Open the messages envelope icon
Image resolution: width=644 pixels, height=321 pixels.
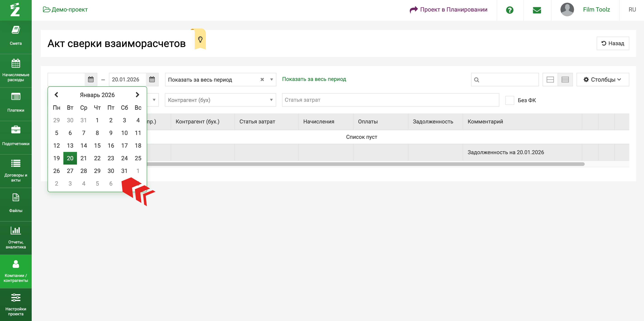click(x=537, y=10)
